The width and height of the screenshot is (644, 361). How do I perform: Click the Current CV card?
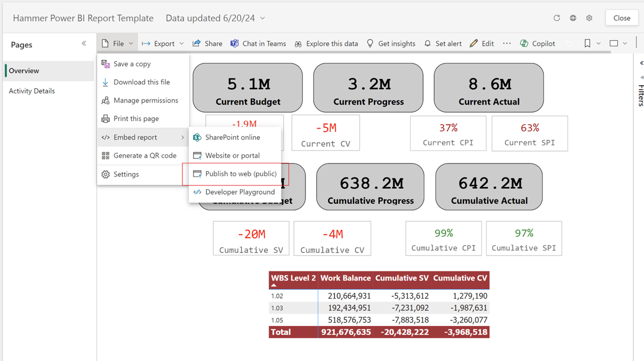point(326,133)
